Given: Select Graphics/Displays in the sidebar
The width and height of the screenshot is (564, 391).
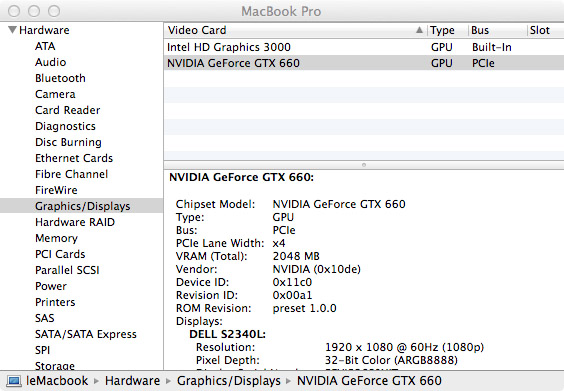Looking at the screenshot, I should click(83, 206).
